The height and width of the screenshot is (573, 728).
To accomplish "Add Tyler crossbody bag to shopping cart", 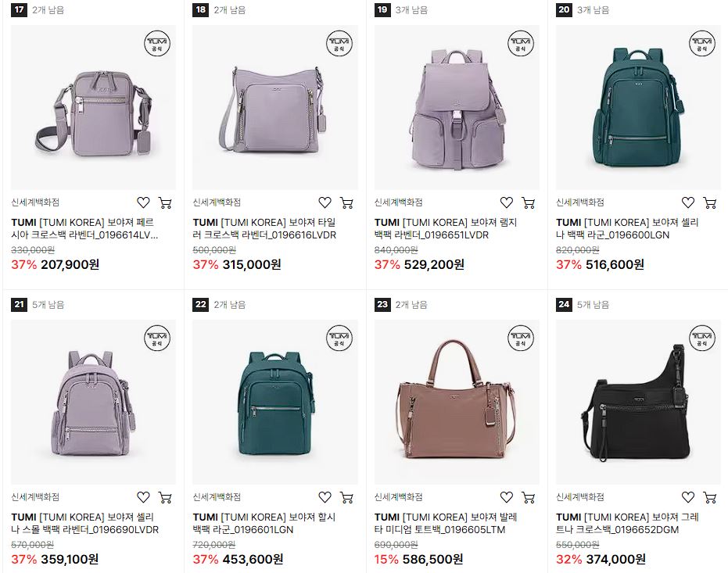I will tap(346, 202).
